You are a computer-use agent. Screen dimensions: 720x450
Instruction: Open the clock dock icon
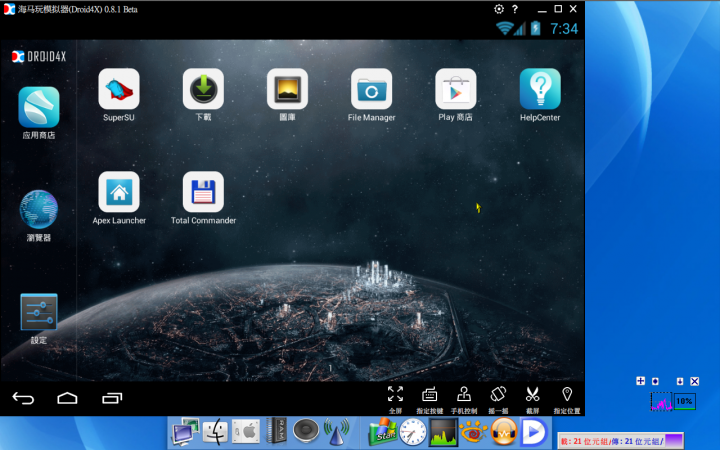coord(413,432)
